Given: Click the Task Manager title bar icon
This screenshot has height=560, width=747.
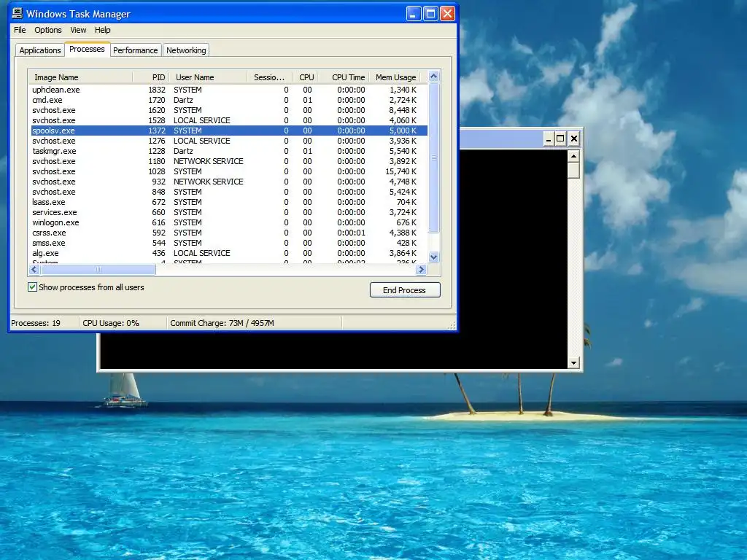Looking at the screenshot, I should point(18,13).
